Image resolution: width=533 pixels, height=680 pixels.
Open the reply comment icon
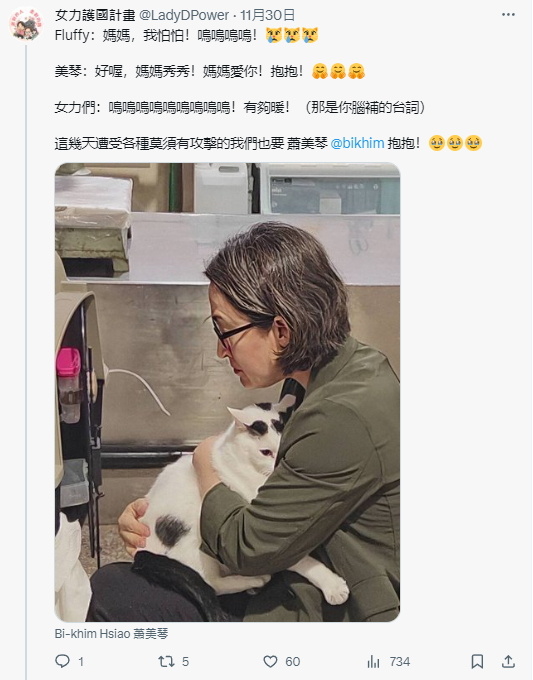[62, 661]
